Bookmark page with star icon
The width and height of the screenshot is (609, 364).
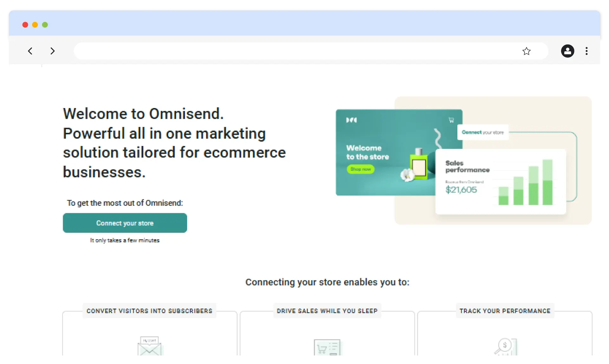526,51
